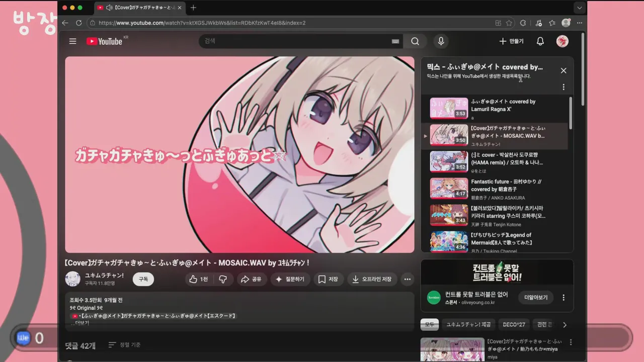The height and width of the screenshot is (362, 644).
Task: Open the 컨트롤 못할 트러블은 없어 ad banner
Action: point(497,272)
